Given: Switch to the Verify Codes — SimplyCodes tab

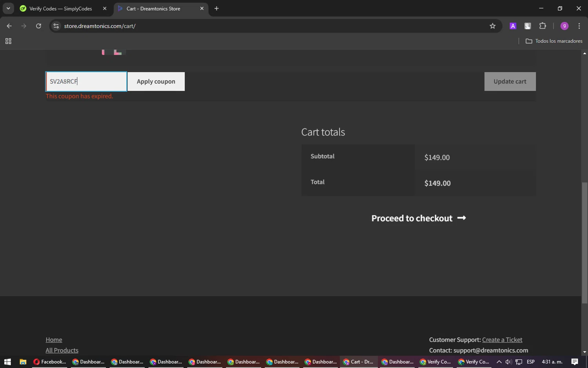Looking at the screenshot, I should 61,9.
